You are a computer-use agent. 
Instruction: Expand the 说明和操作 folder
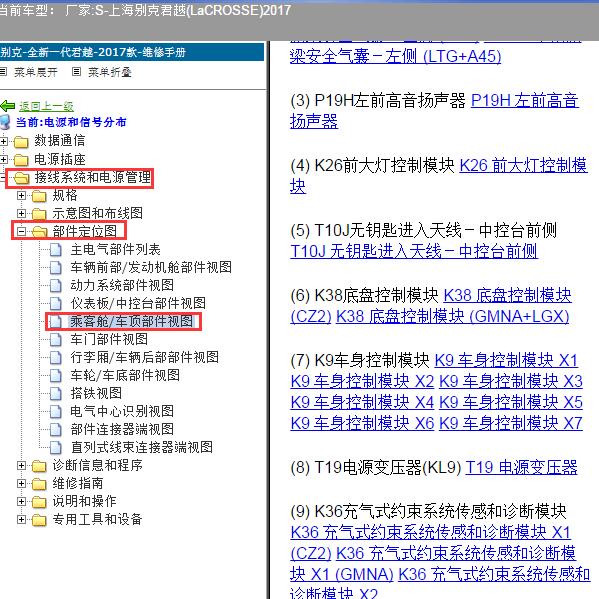[21, 502]
